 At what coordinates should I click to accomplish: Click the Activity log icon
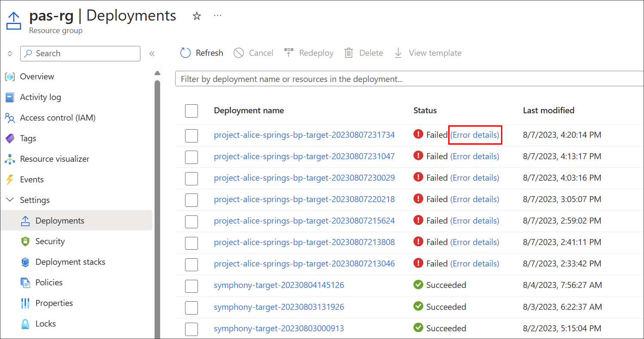coord(9,97)
